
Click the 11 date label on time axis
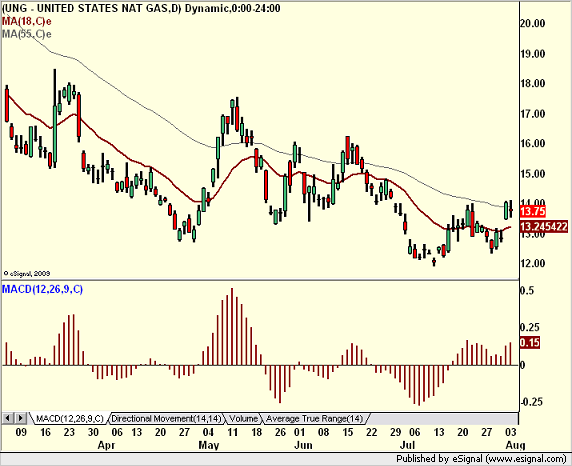tap(232, 432)
